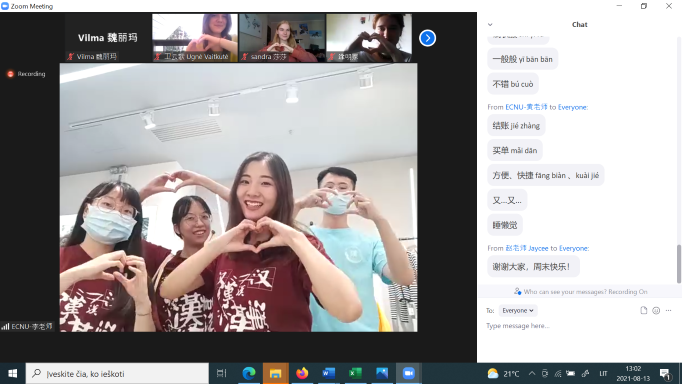The image size is (682, 384).
Task: Open Firefox from taskbar
Action: pyautogui.click(x=302, y=374)
